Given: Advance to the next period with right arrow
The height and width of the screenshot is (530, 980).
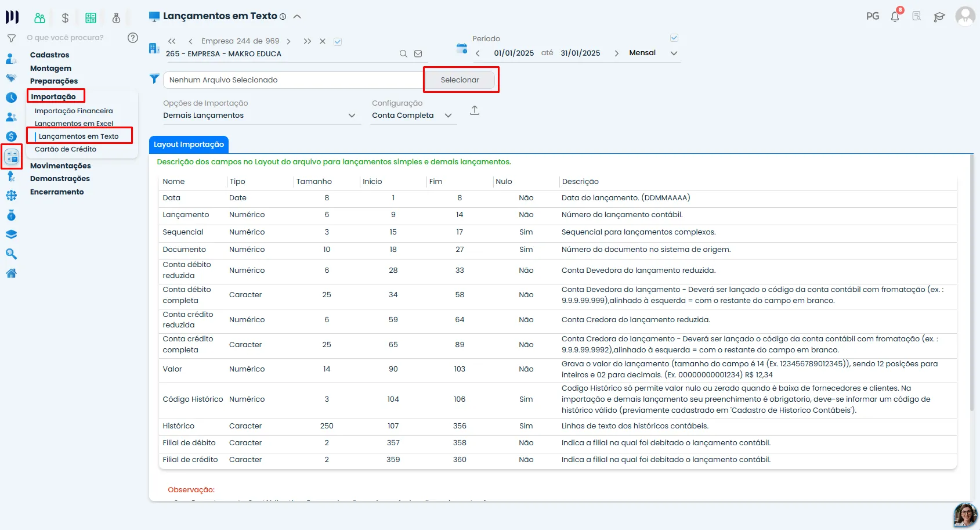Looking at the screenshot, I should click(x=616, y=53).
